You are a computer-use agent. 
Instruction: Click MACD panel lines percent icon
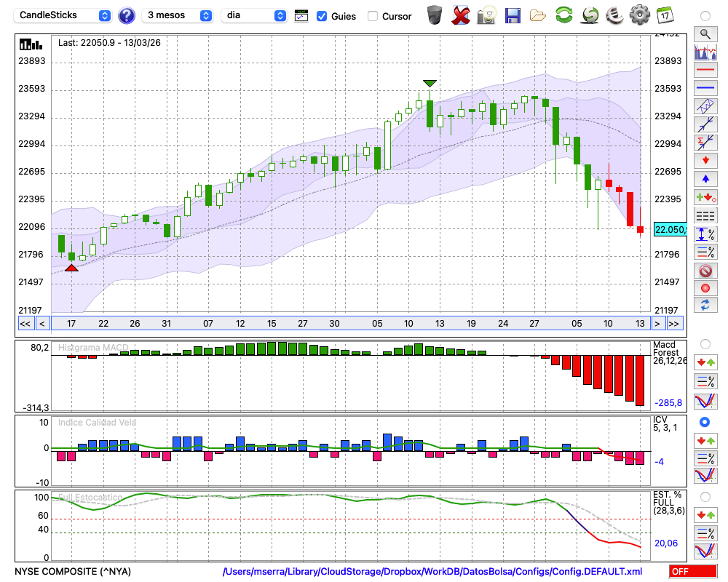pos(705,381)
